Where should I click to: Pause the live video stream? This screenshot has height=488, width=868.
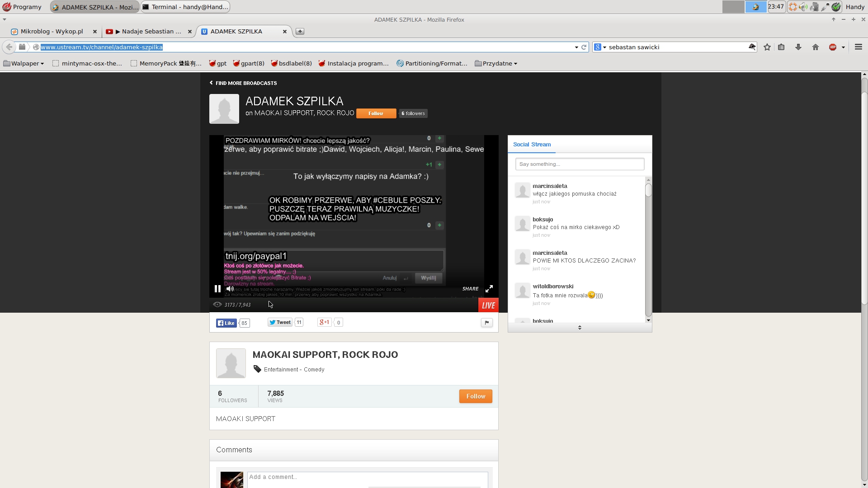(x=217, y=289)
